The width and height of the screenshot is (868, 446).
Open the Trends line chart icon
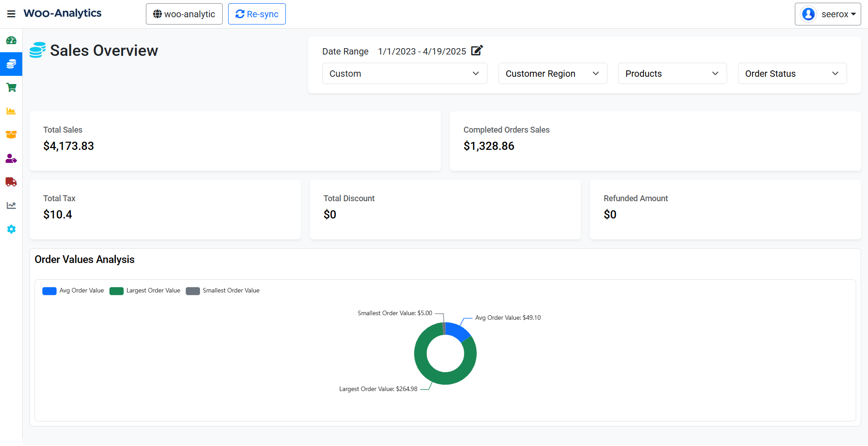point(11,206)
